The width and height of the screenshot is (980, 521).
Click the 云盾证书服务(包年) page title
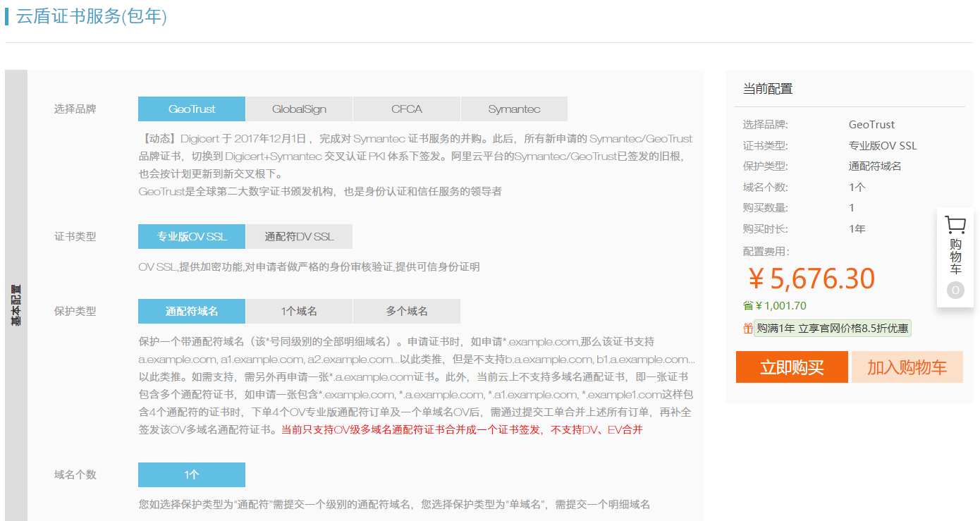click(92, 17)
